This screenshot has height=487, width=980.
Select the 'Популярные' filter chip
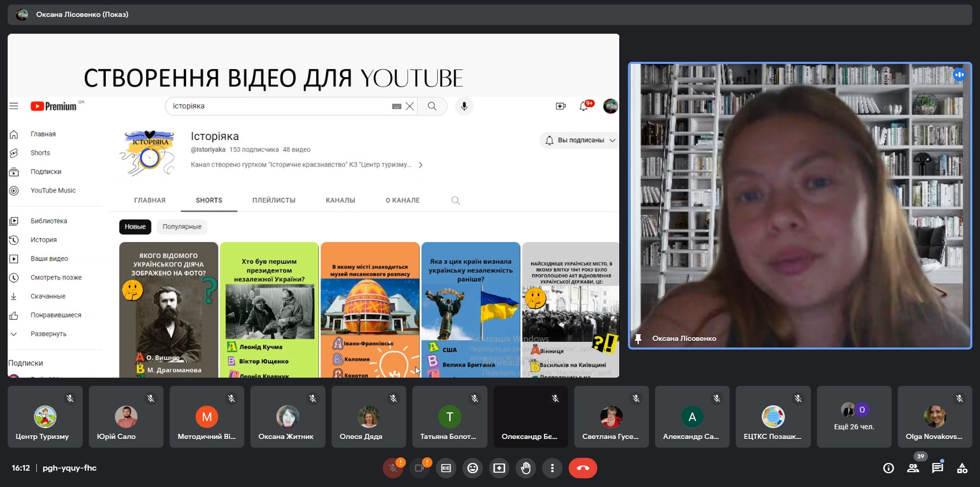tap(182, 226)
